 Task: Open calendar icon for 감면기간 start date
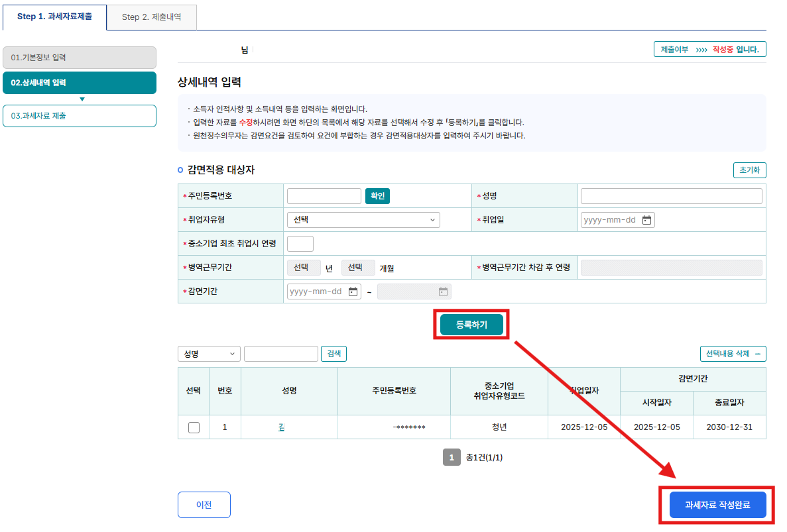pos(353,292)
